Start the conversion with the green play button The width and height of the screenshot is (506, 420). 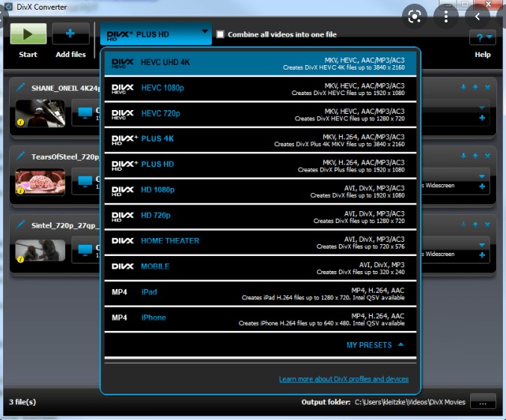28,34
